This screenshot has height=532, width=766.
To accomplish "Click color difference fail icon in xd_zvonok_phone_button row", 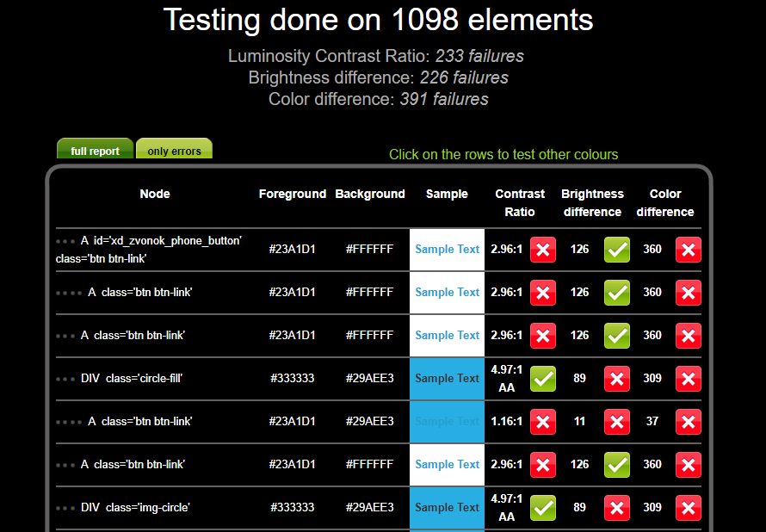I will pos(689,250).
